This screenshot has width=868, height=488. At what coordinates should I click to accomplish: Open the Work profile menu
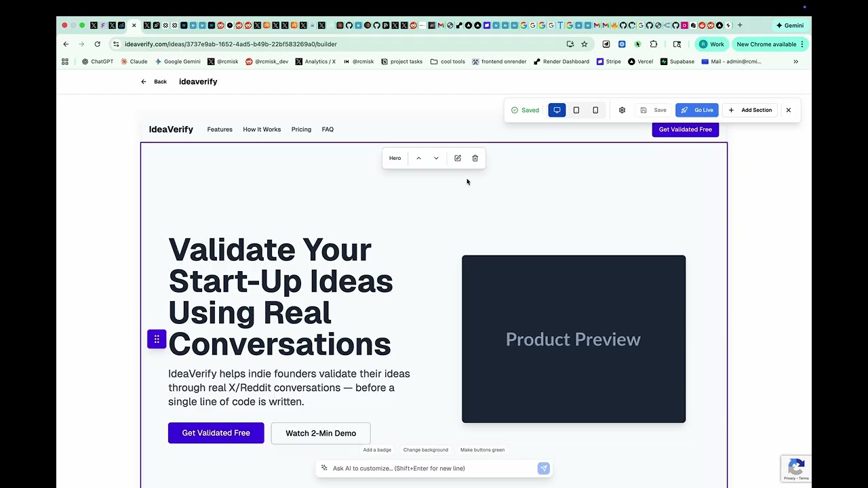click(711, 44)
